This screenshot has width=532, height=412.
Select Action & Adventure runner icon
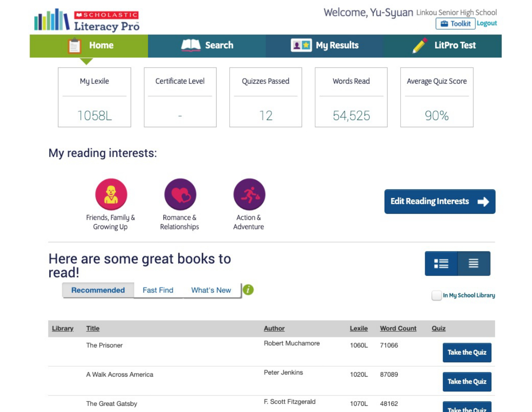(x=249, y=194)
